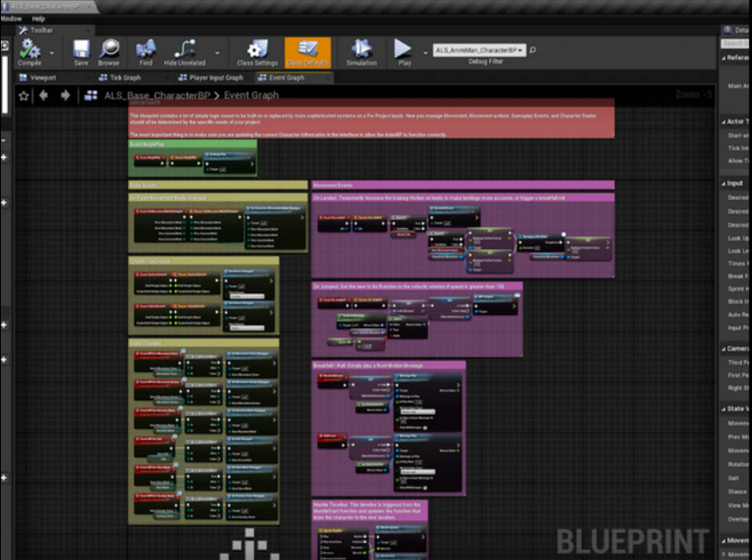Select the Crouch / UnCrouch comment header
Image resolution: width=752 pixels, height=560 pixels.
204,261
